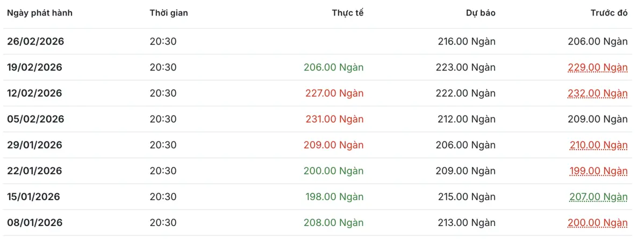Screen dimensions: 644x240
Task: Click the 19/02/2026 release date
Action: pos(34,67)
